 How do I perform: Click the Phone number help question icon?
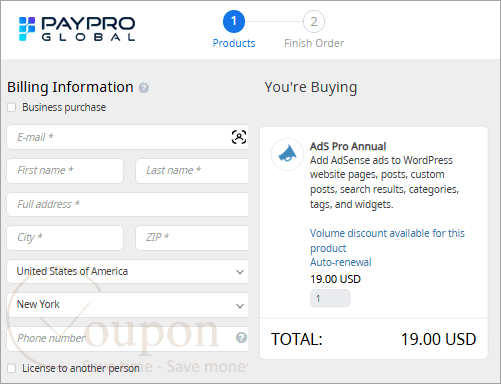241,338
